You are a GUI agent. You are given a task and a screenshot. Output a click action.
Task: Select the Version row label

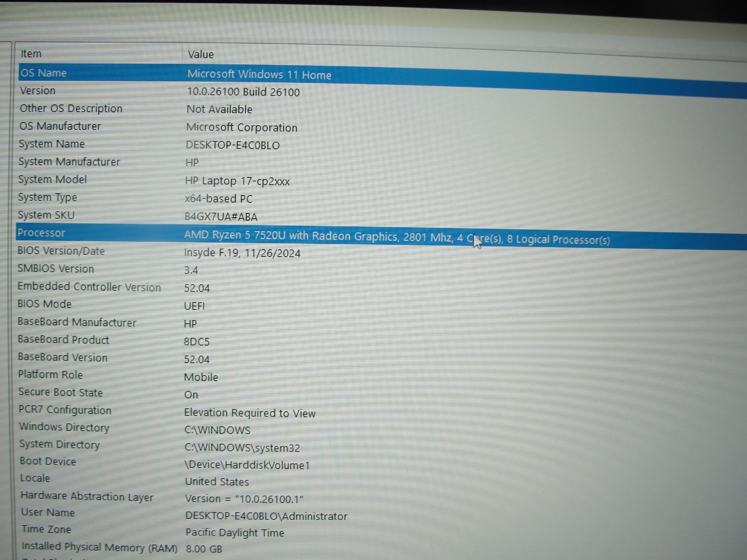click(x=37, y=91)
